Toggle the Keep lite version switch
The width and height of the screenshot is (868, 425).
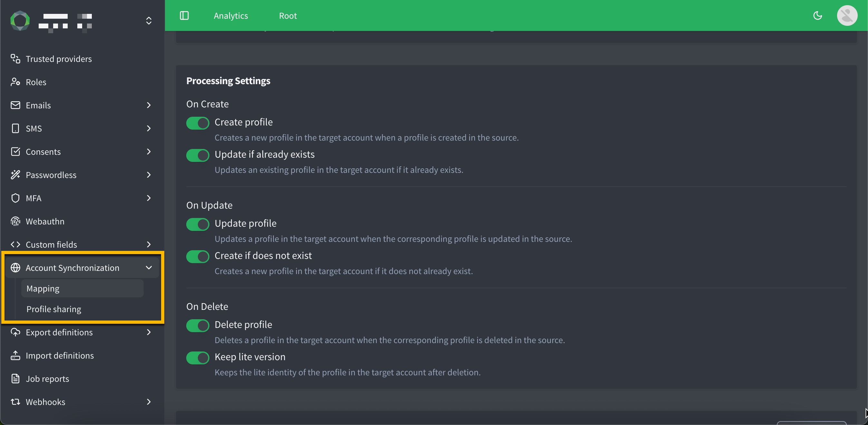[x=198, y=358]
